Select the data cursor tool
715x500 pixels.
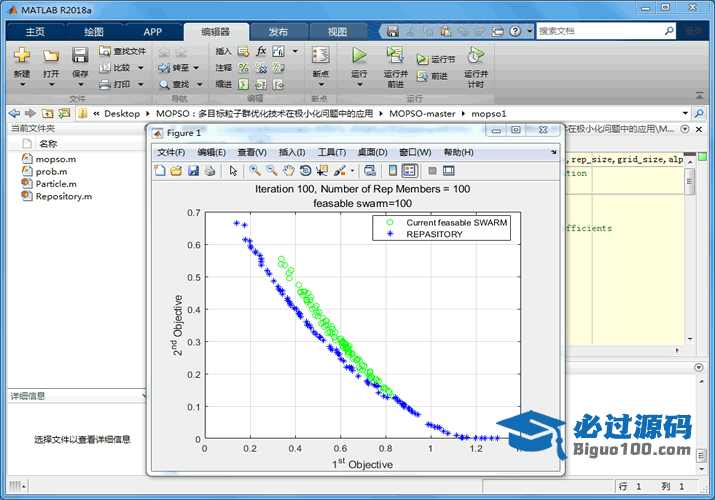322,171
